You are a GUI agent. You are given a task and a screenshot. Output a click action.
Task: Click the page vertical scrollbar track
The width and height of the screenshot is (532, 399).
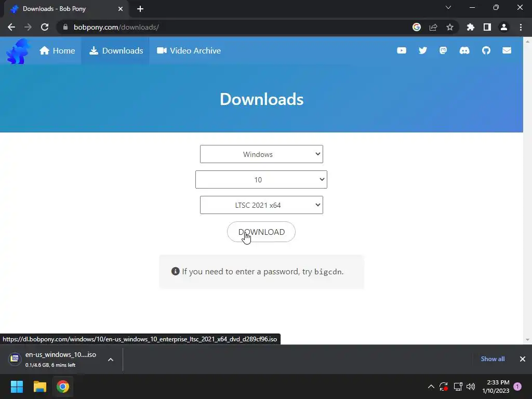click(x=527, y=190)
